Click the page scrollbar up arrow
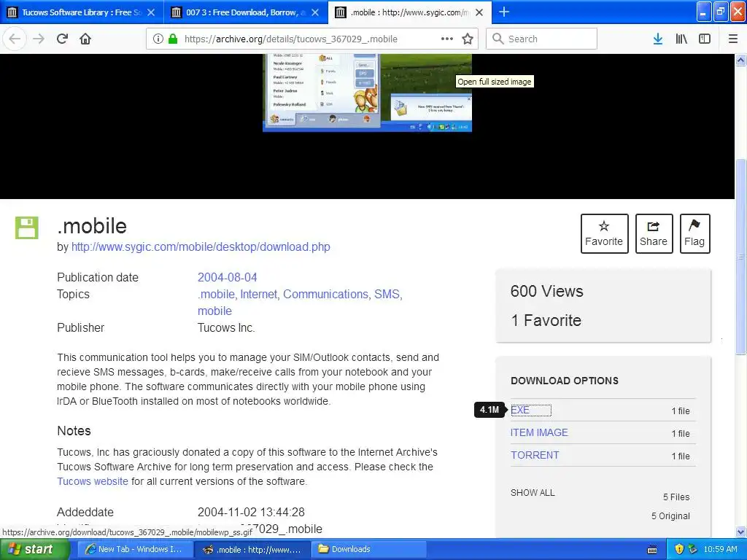 click(x=741, y=60)
